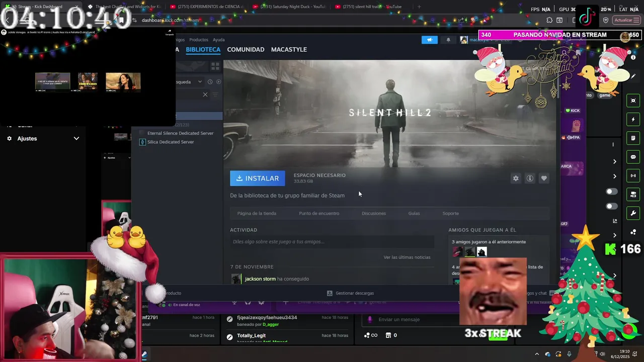Open the Soporte link

pyautogui.click(x=450, y=213)
